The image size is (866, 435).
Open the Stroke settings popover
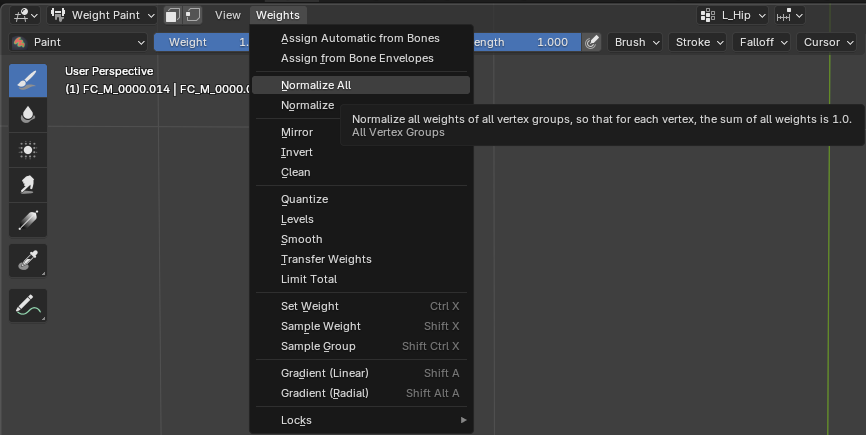coord(698,42)
